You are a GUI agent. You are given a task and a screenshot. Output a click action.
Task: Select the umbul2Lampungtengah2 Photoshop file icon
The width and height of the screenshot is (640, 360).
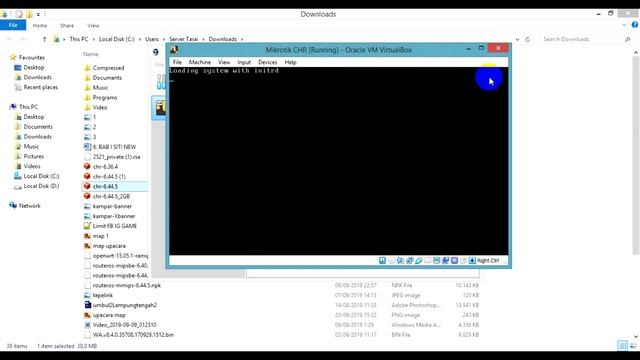tap(87, 305)
